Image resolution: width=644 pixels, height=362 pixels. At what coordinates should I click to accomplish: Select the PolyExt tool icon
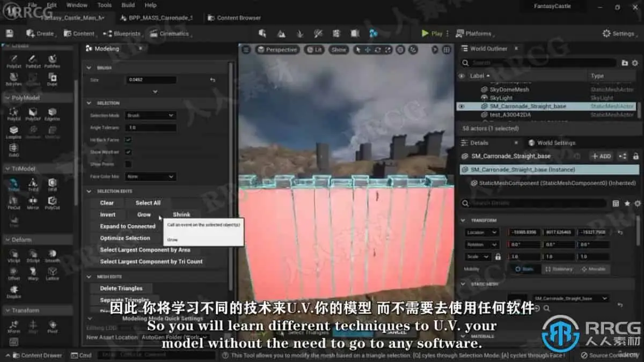13,60
